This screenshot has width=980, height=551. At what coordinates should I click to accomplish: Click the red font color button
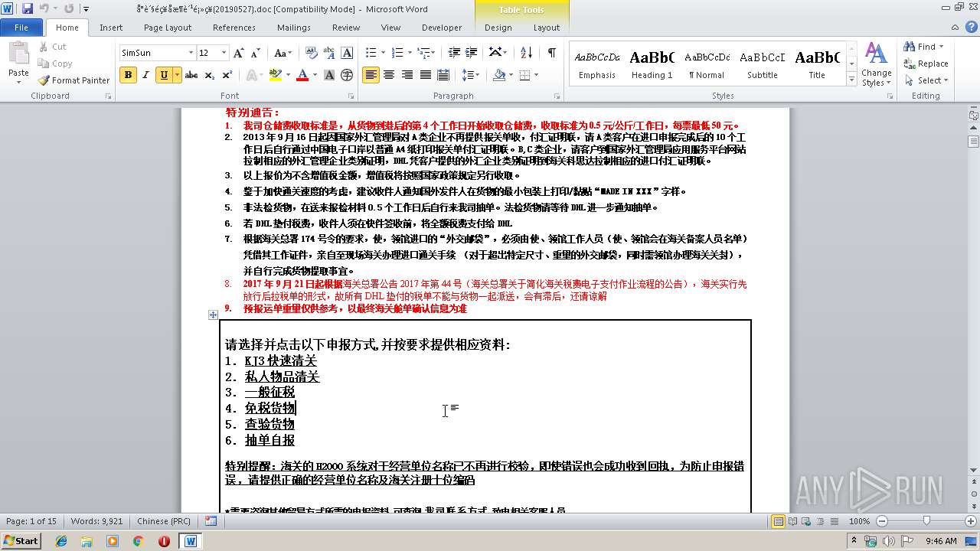tap(302, 75)
